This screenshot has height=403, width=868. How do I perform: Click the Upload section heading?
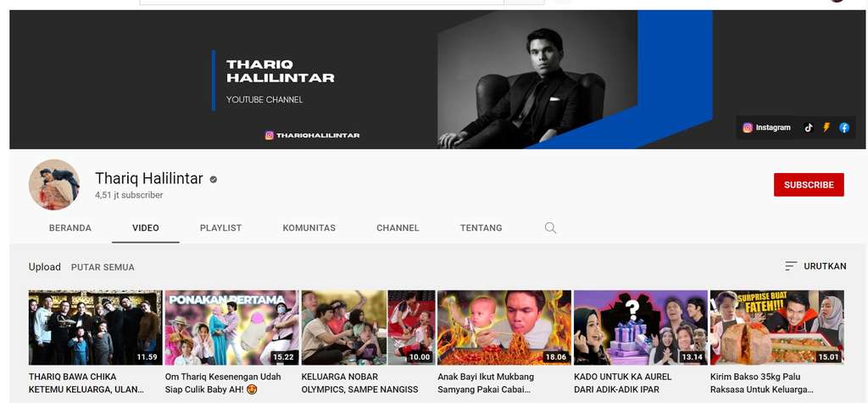44,266
